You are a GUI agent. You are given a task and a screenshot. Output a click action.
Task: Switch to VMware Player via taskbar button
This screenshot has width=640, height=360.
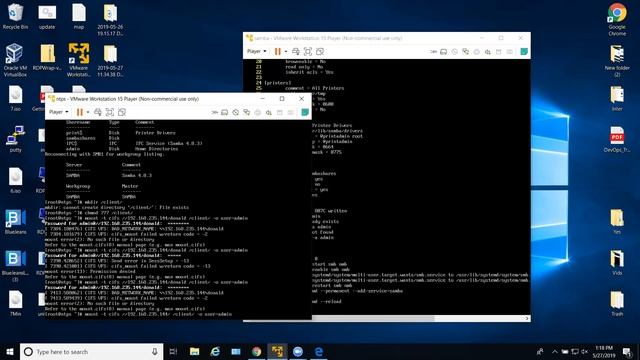point(277,351)
